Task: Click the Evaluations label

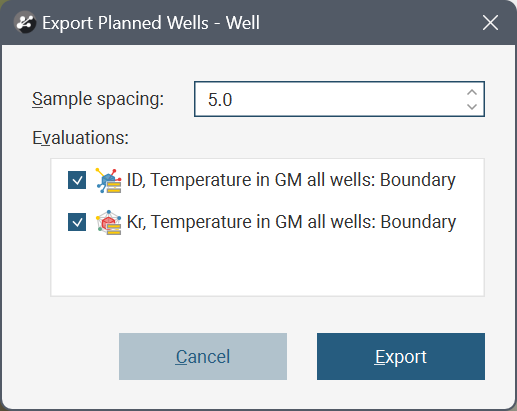Action: tap(80, 138)
